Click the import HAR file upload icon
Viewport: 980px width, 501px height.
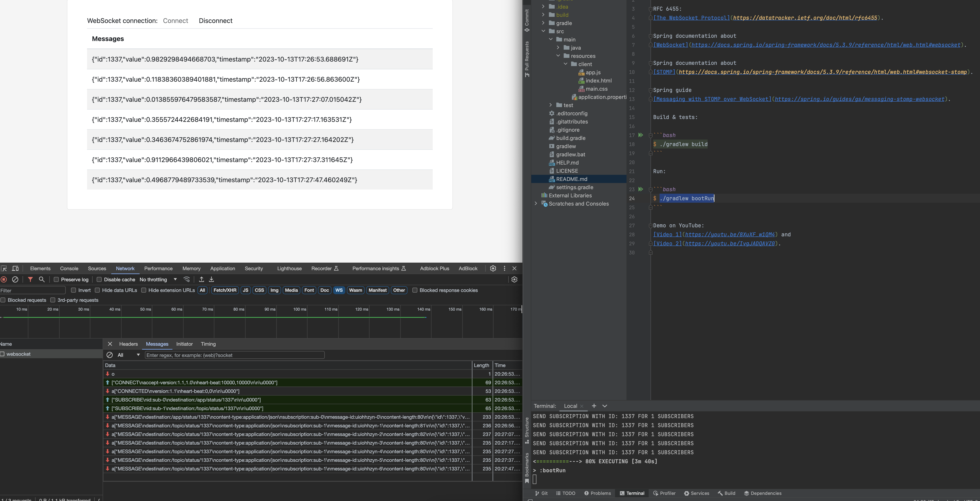202,279
